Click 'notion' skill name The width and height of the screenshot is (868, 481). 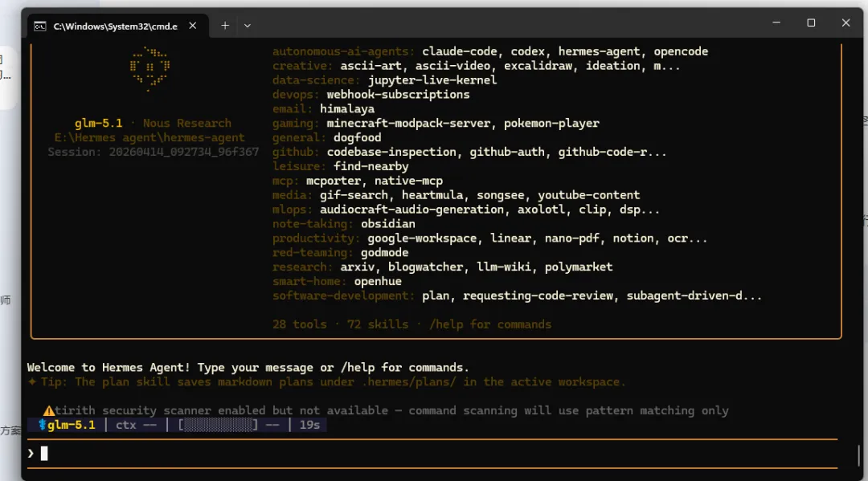633,238
